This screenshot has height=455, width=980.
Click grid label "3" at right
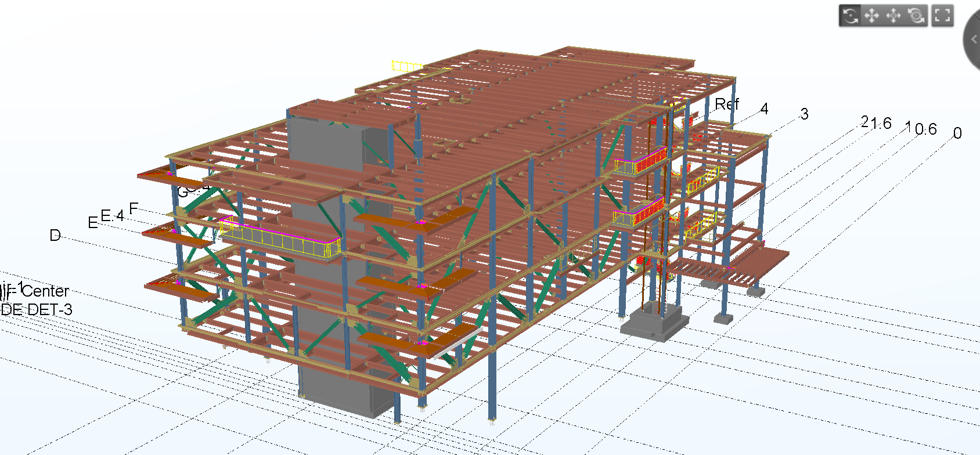804,114
